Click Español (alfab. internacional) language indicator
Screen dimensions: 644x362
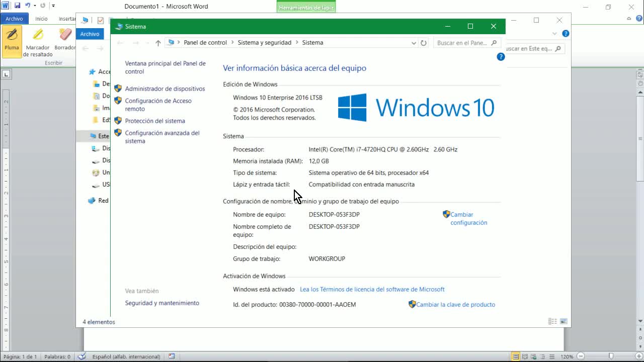tap(126, 356)
